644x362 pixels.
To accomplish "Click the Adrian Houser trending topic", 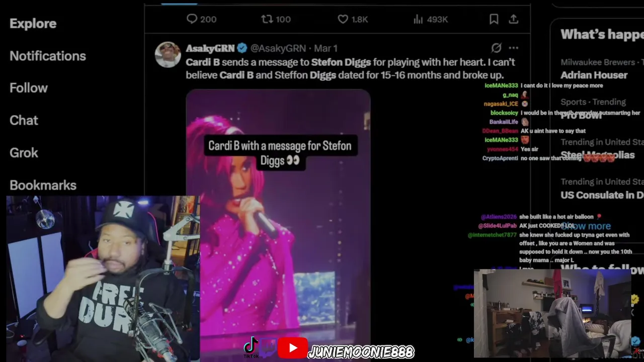I will pos(594,75).
